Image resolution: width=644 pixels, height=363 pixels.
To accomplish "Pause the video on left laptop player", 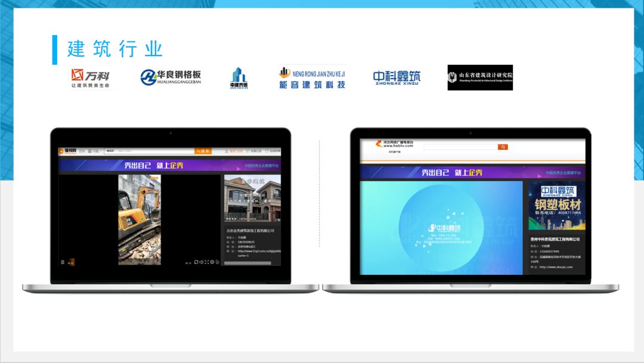I will tap(63, 262).
